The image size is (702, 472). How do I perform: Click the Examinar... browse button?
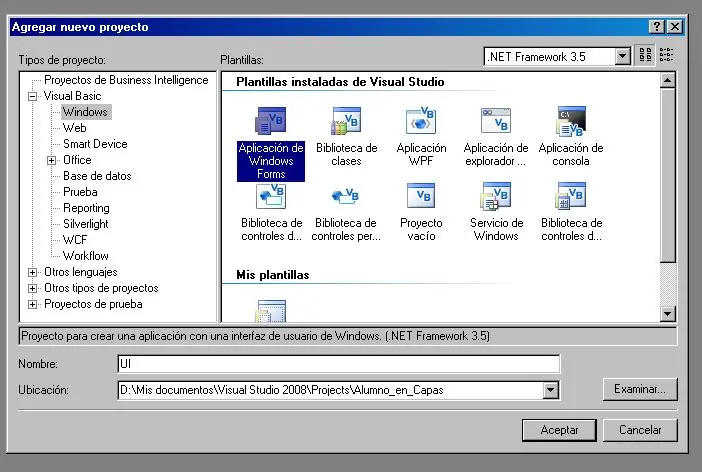(x=640, y=389)
